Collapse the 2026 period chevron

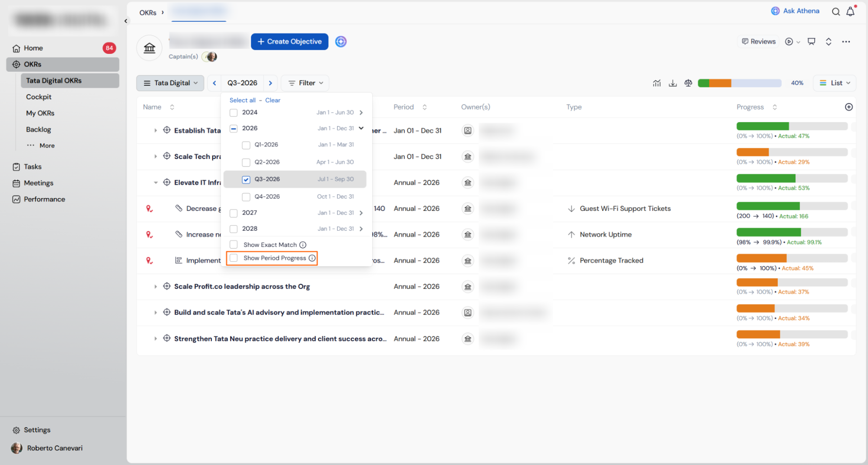pos(361,128)
